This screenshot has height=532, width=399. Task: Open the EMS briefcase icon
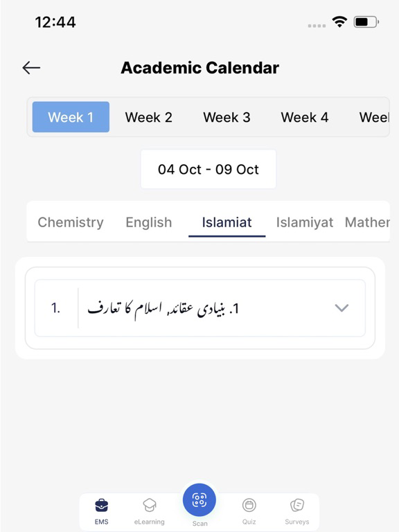click(x=101, y=505)
